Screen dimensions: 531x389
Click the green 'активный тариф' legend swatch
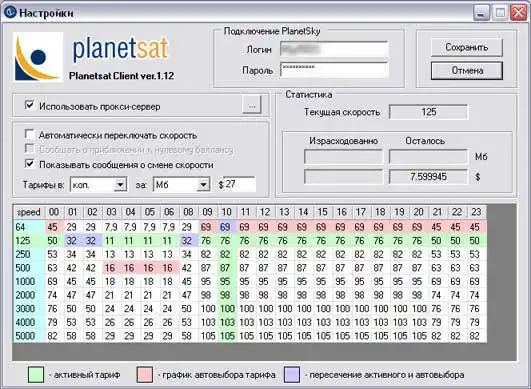tap(36, 375)
